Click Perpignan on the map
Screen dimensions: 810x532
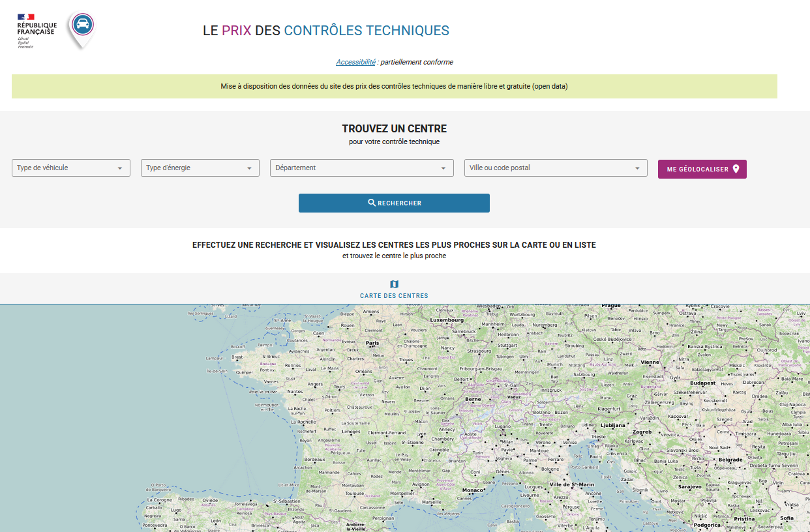pyautogui.click(x=385, y=518)
